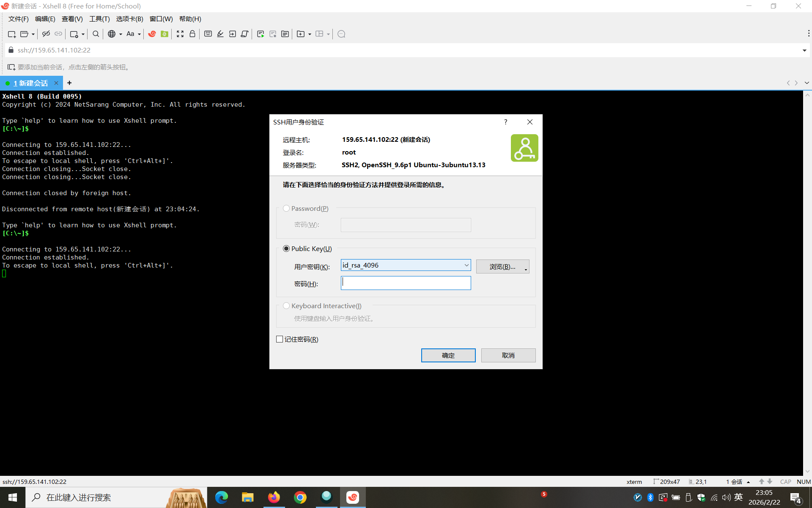Select Keyboard Interactive authentication option

[x=286, y=306]
